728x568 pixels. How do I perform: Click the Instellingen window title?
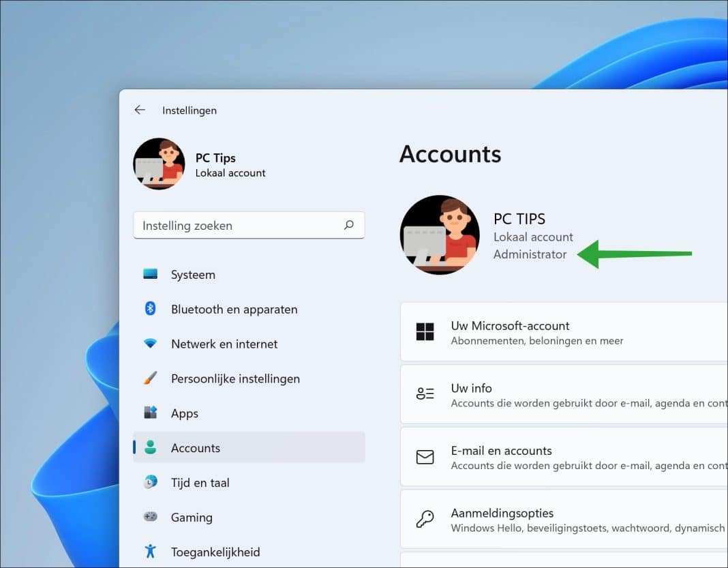[x=189, y=110]
